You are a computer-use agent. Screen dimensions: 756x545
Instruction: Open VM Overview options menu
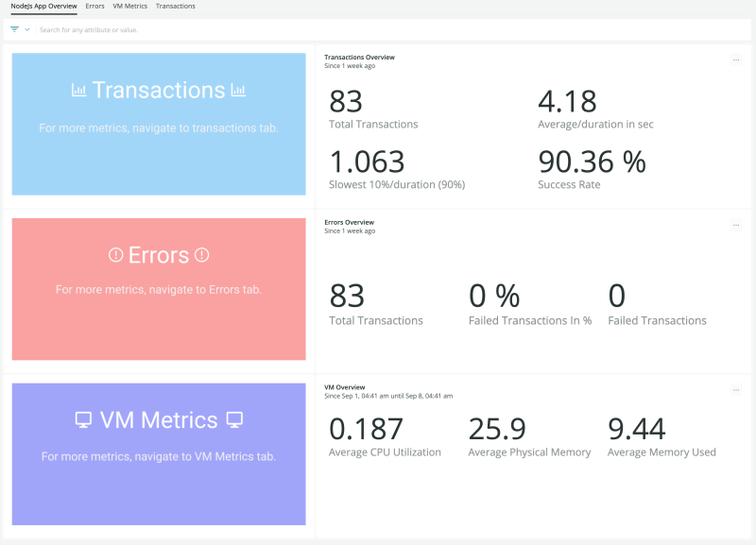(x=735, y=389)
